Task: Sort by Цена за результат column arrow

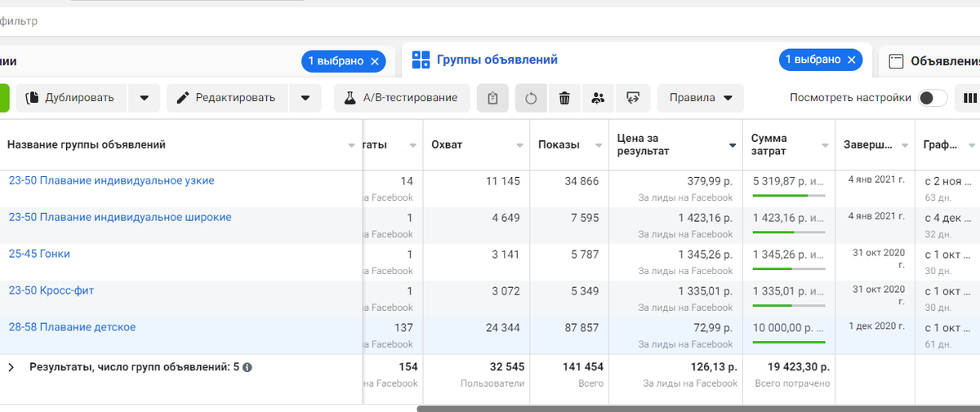Action: pos(733,145)
